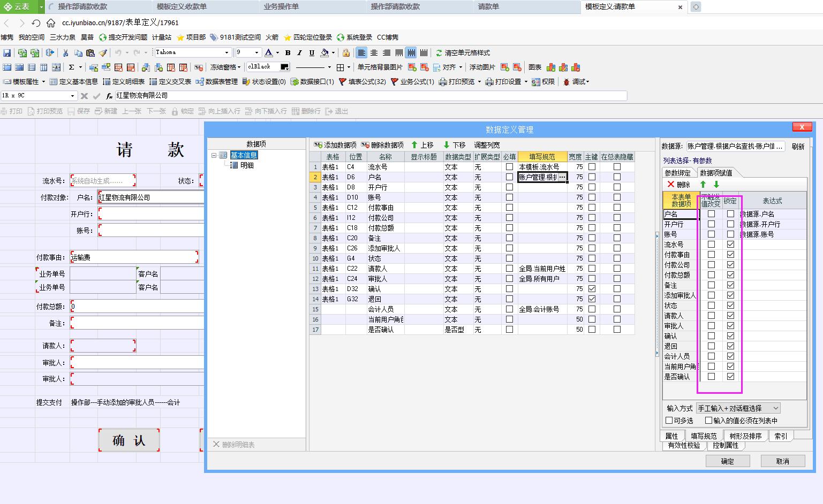Align cell text right
Image resolution: width=823 pixels, height=504 pixels.
[387, 52]
